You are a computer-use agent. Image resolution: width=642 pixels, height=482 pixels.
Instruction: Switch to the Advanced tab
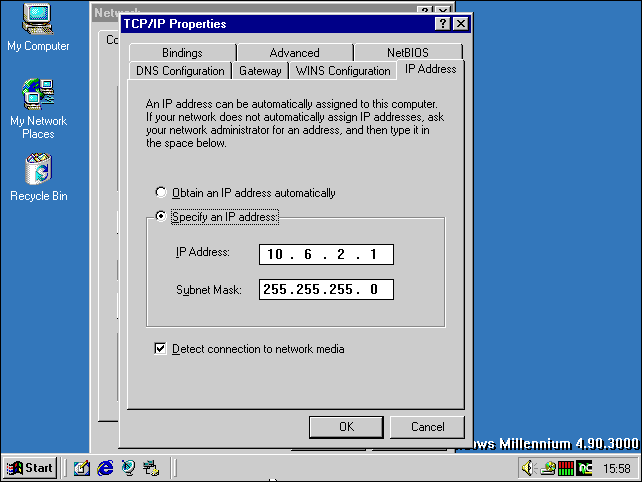coord(294,52)
